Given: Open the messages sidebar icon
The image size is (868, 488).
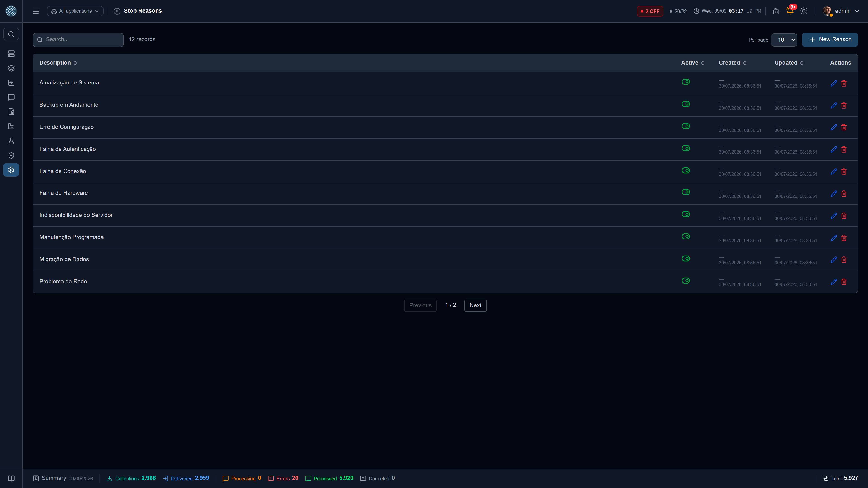Looking at the screenshot, I should [x=11, y=97].
